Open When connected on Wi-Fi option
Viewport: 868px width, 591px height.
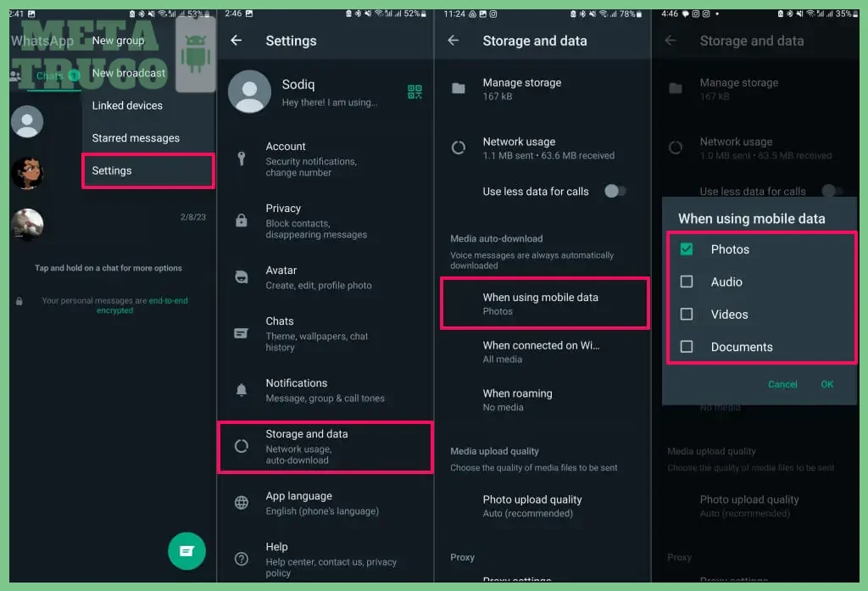[x=543, y=352]
